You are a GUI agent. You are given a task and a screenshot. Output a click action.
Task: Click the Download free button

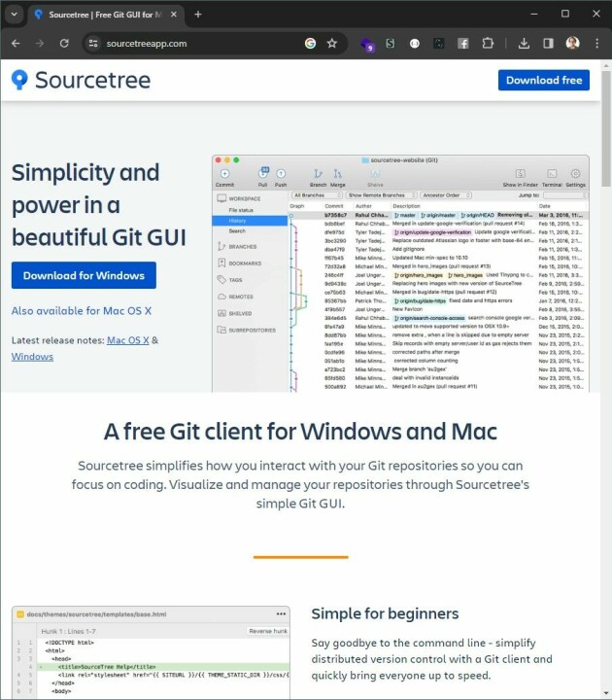pos(544,80)
